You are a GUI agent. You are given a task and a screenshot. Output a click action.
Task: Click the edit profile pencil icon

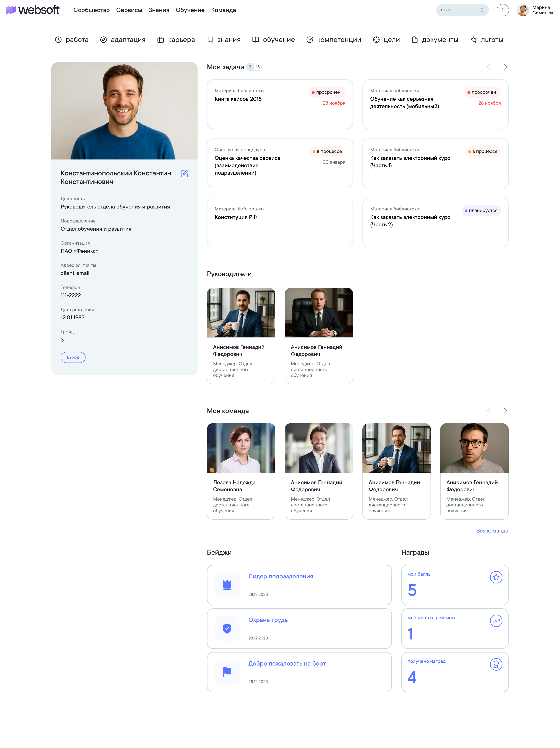click(184, 173)
